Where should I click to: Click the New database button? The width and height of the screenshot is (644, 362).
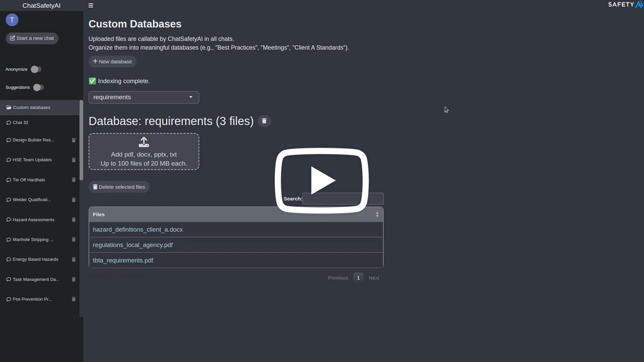click(x=112, y=61)
